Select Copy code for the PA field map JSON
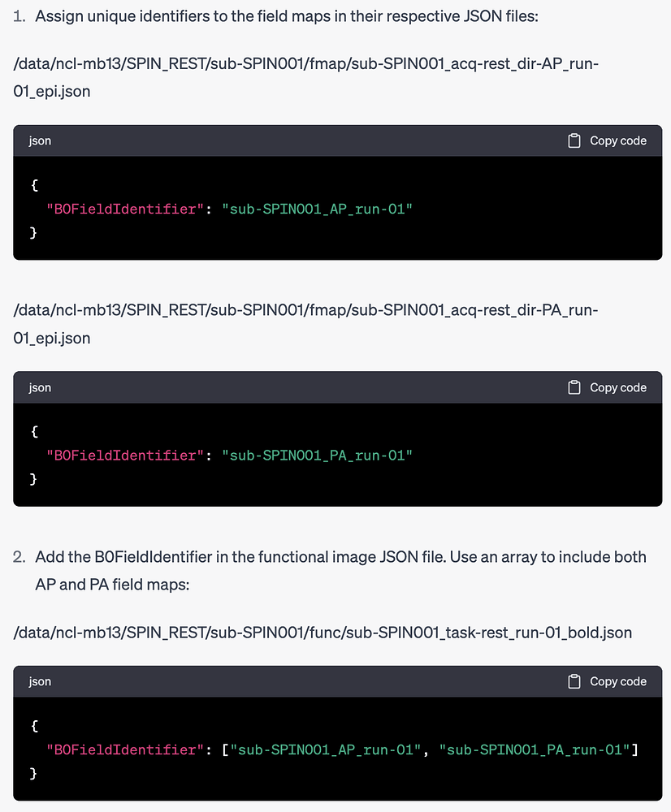671x812 pixels. (617, 387)
